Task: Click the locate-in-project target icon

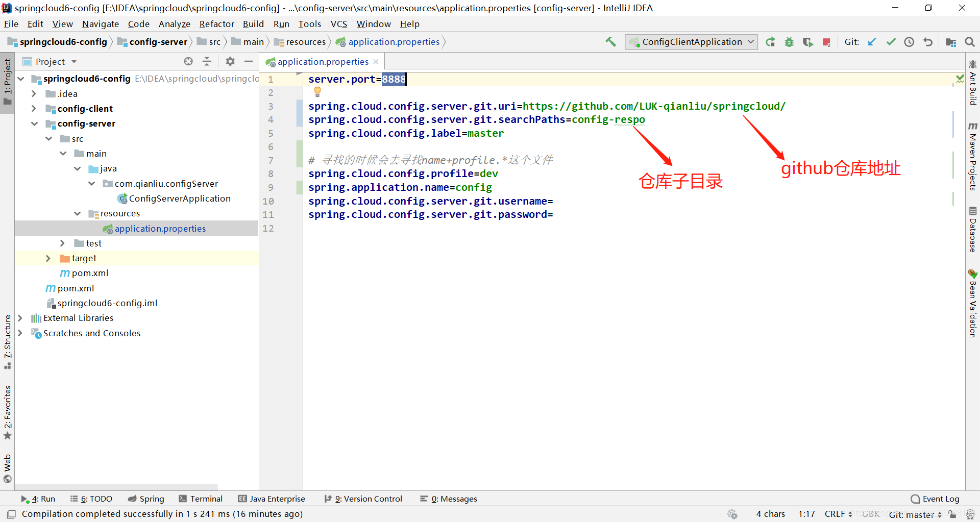Action: [x=188, y=61]
